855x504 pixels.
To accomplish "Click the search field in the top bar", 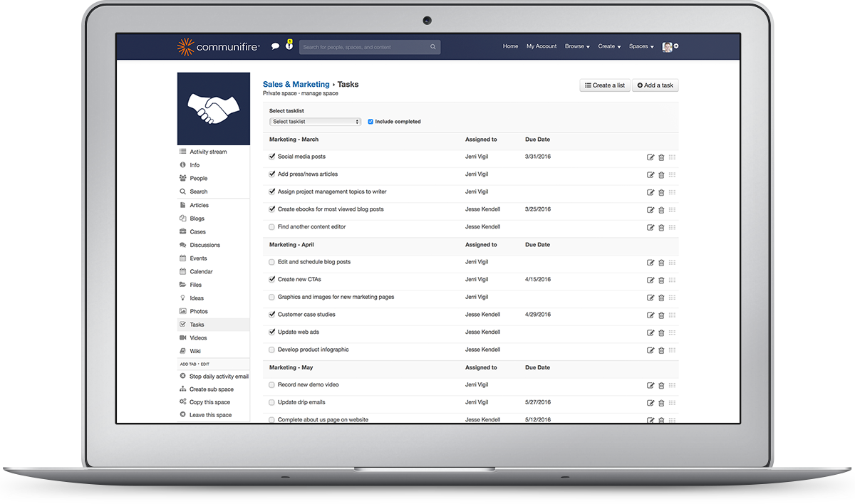I will tap(370, 45).
